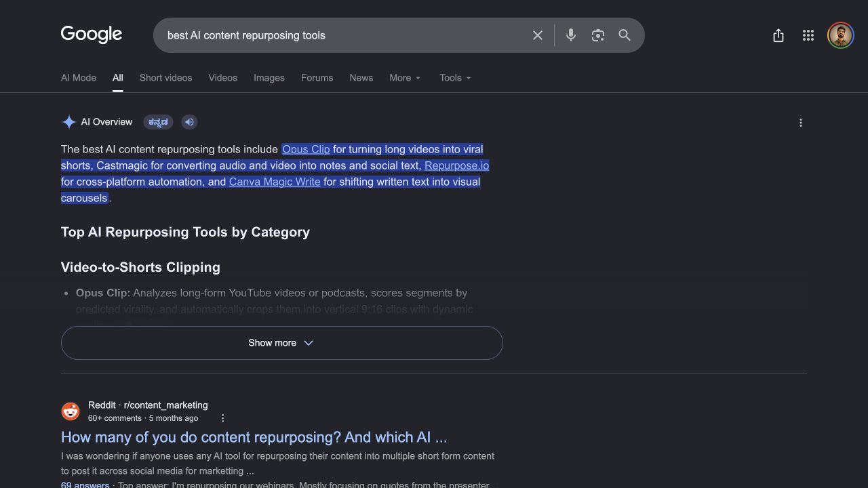
Task: Click the 69 answers link
Action: [x=85, y=485]
